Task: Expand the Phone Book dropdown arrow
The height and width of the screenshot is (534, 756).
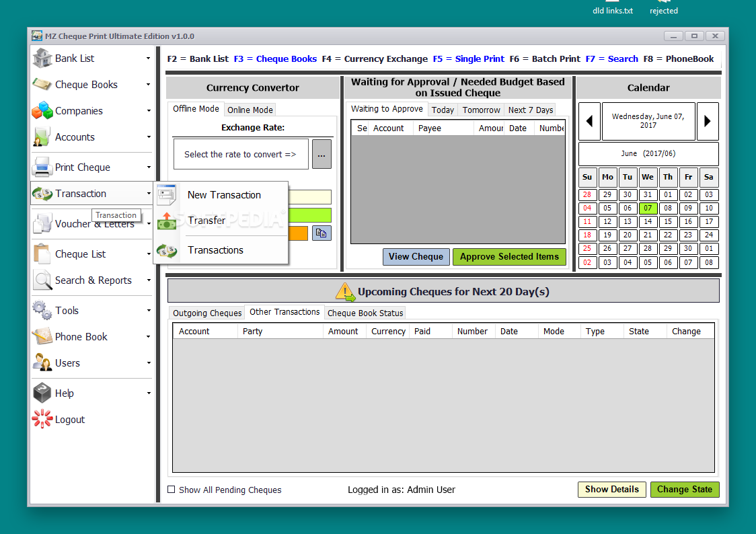Action: [149, 336]
